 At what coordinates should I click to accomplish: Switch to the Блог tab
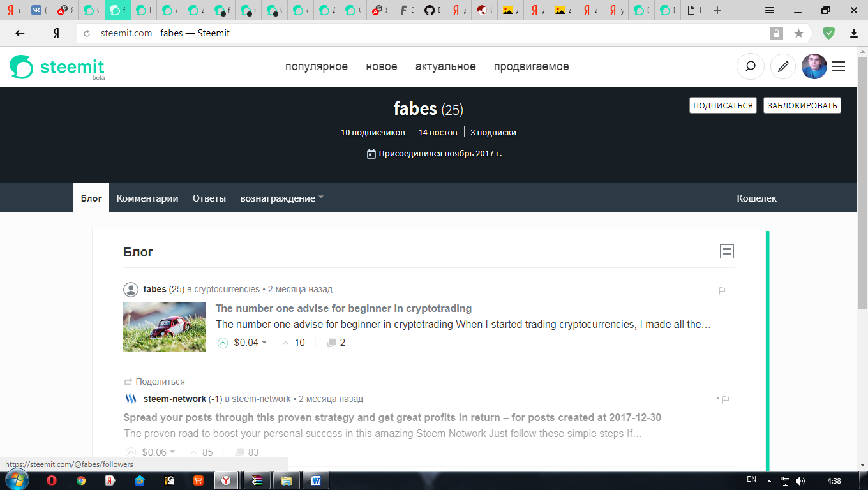91,198
